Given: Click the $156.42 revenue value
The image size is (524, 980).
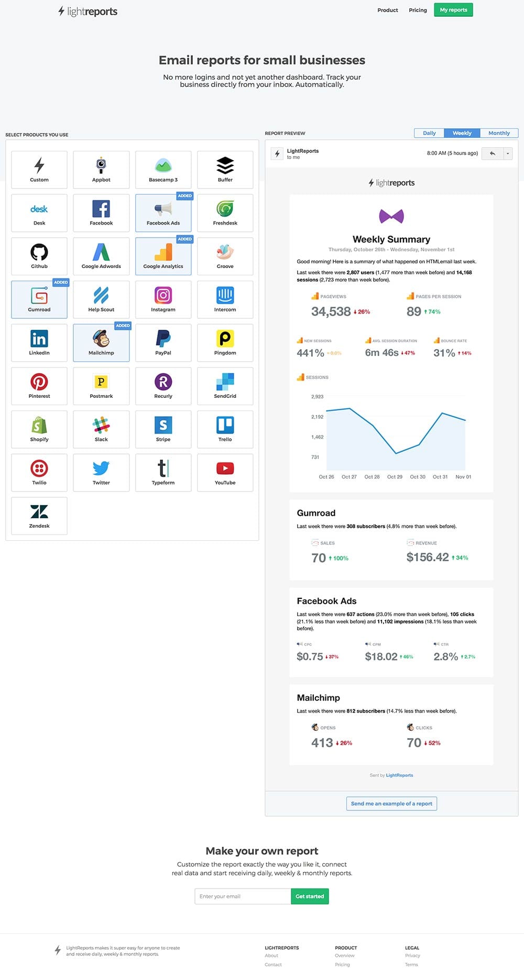Looking at the screenshot, I should pyautogui.click(x=428, y=557).
